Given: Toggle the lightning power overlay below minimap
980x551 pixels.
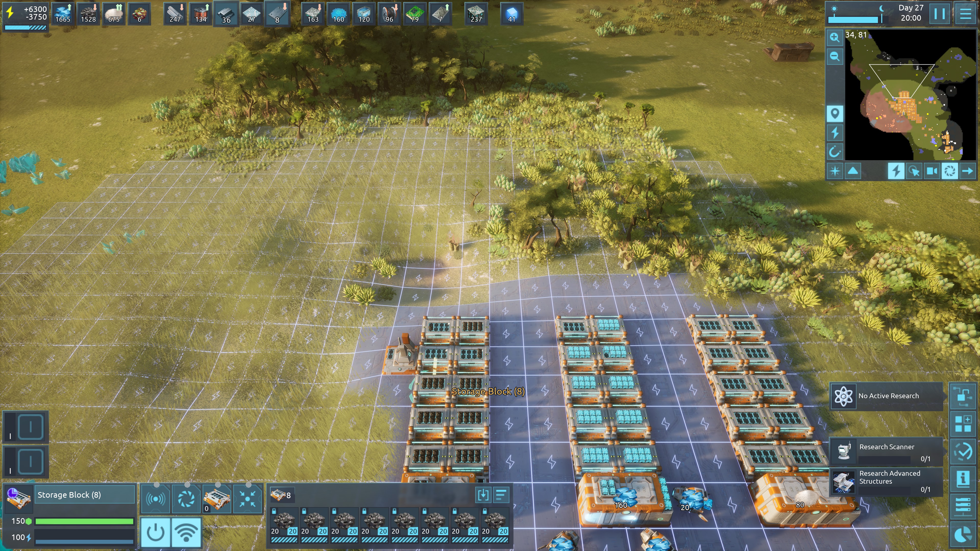Looking at the screenshot, I should coord(896,171).
